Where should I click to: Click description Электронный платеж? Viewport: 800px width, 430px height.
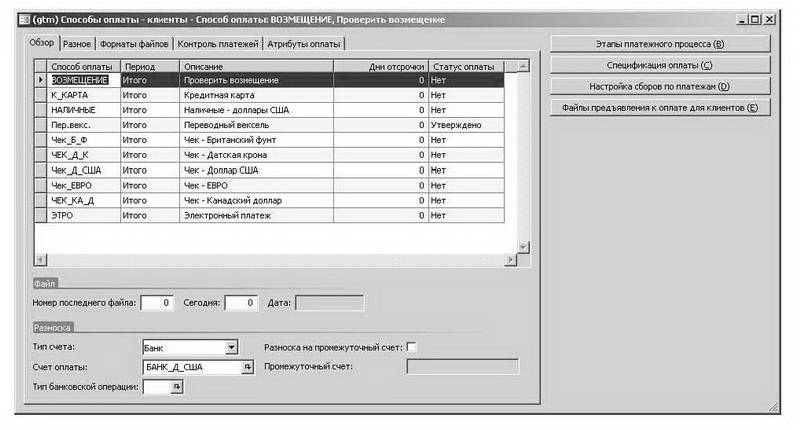click(x=257, y=215)
